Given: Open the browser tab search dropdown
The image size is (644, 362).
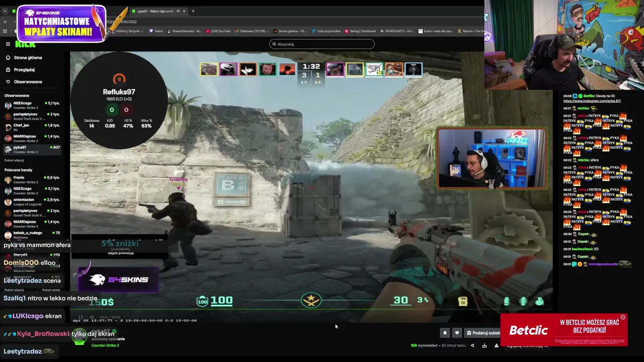Looking at the screenshot, I should click(5, 11).
